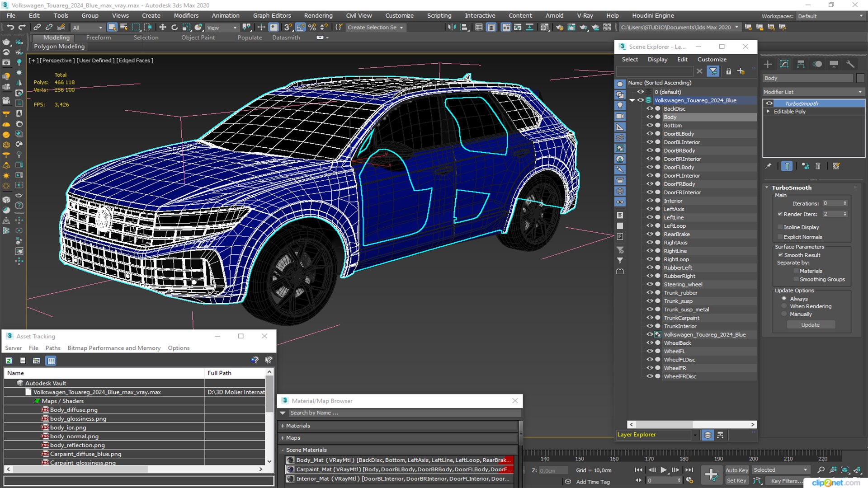This screenshot has height=488, width=868.
Task: Activate the Select and Link tool
Action: click(38, 28)
